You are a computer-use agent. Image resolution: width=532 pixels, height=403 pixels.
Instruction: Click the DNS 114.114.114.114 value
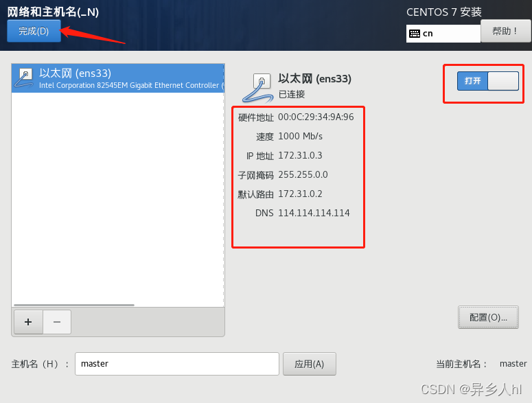tap(314, 213)
